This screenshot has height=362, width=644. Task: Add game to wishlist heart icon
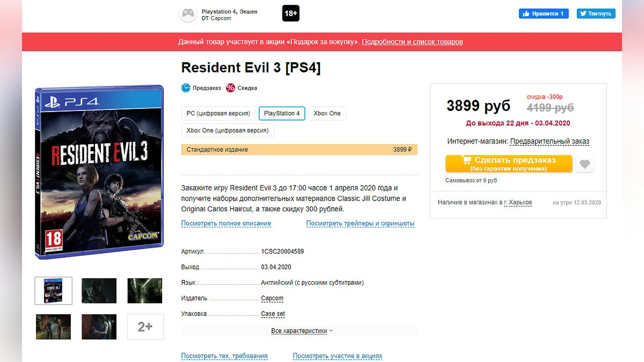point(585,164)
